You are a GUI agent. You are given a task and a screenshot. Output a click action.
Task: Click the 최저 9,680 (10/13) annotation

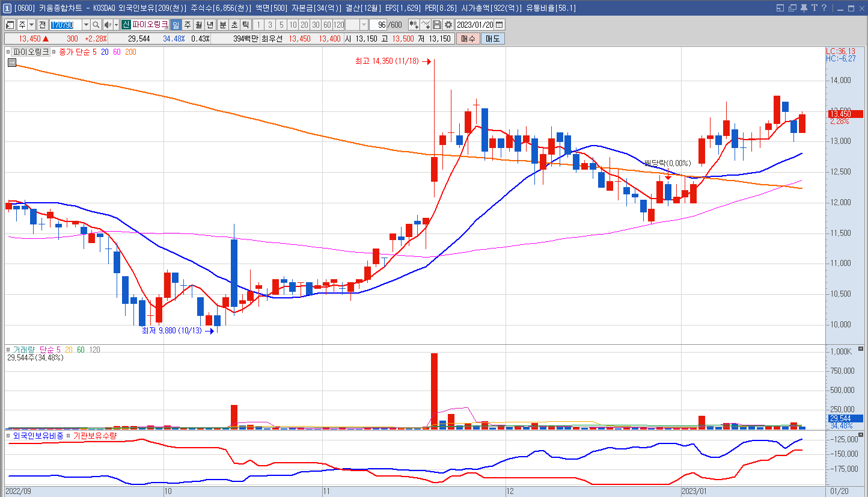(173, 330)
